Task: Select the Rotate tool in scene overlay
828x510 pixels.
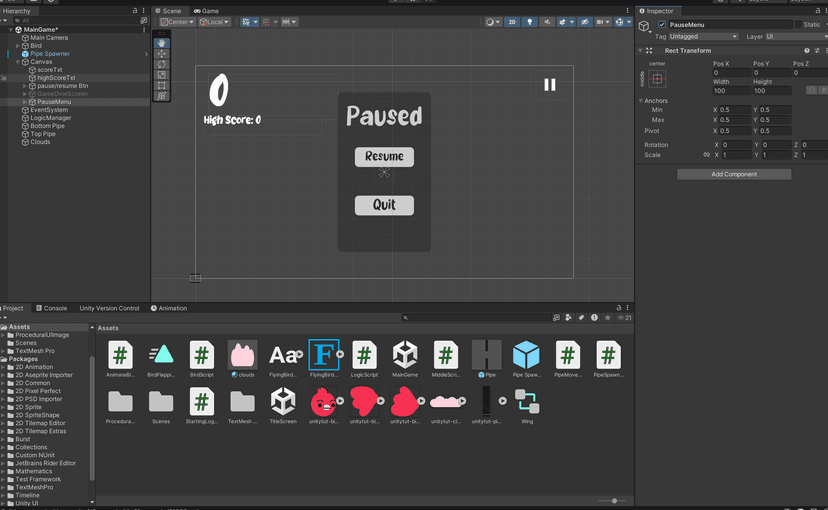Action: pos(162,65)
